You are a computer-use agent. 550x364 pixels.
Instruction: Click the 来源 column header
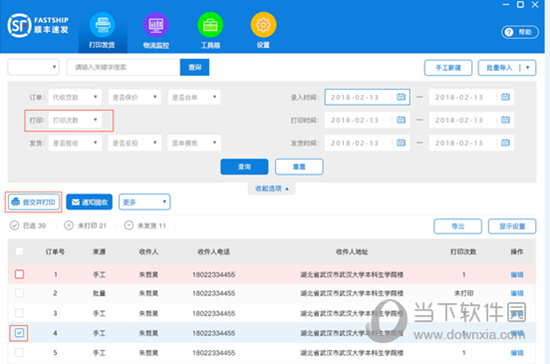tap(99, 251)
